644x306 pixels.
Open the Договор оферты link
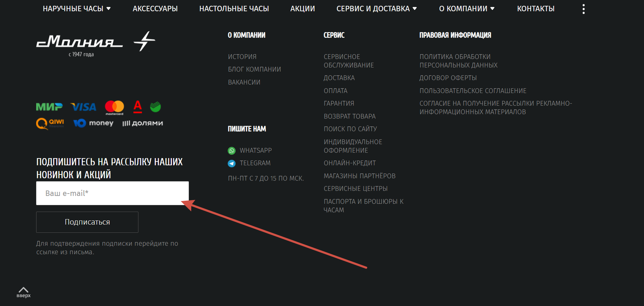(448, 78)
